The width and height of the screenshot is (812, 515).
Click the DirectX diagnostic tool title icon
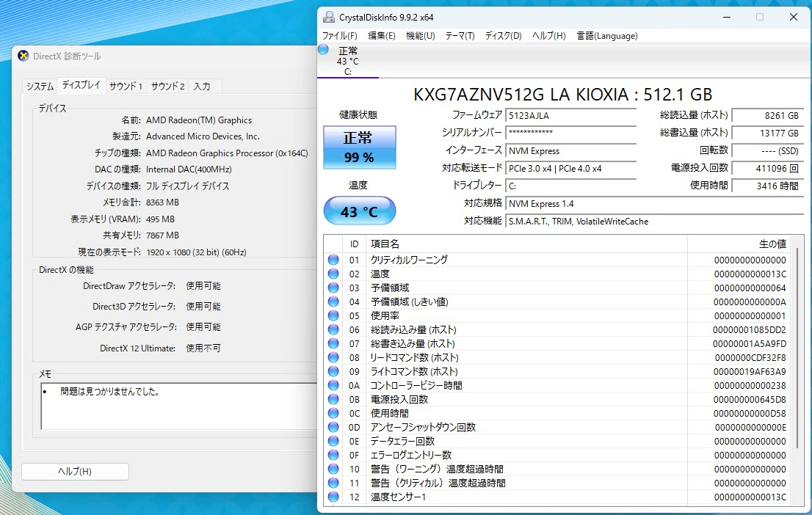pyautogui.click(x=23, y=56)
